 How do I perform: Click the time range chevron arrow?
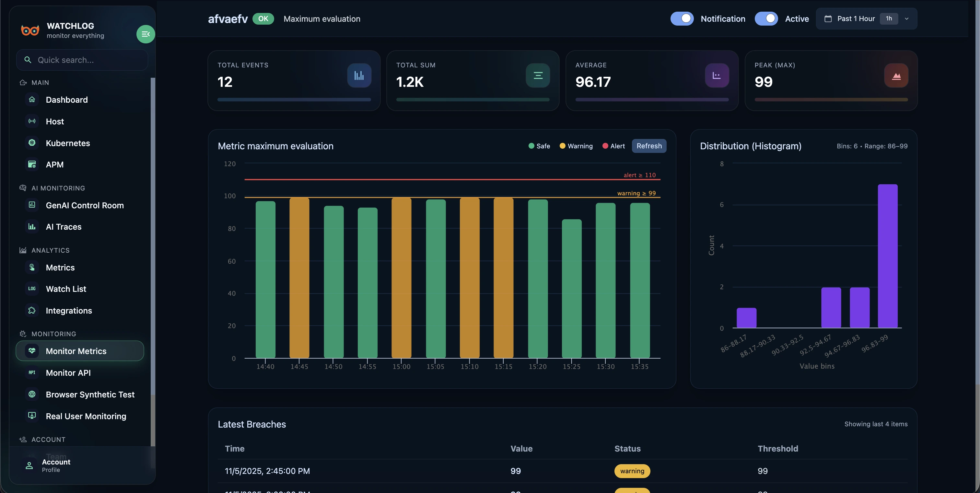906,19
